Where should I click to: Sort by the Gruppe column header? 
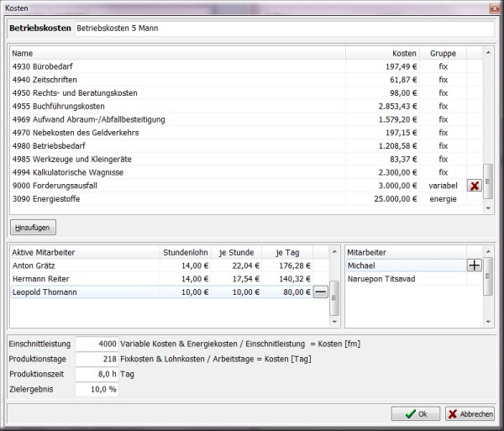[443, 54]
